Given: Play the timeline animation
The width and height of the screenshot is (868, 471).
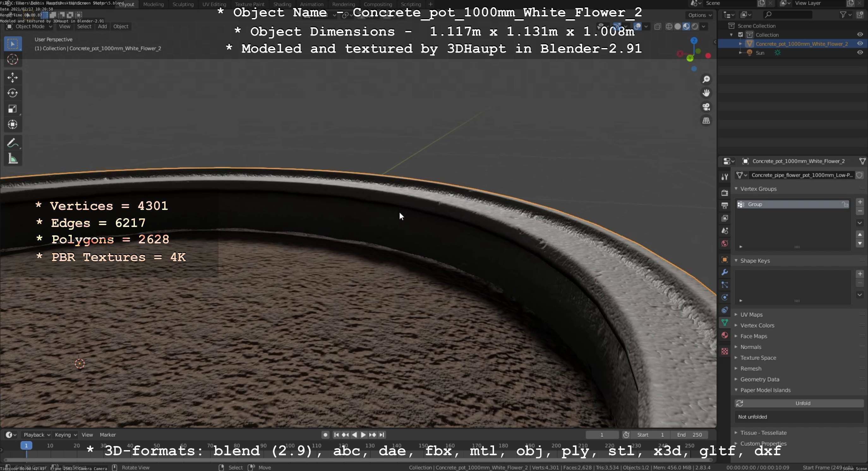Looking at the screenshot, I should click(363, 435).
